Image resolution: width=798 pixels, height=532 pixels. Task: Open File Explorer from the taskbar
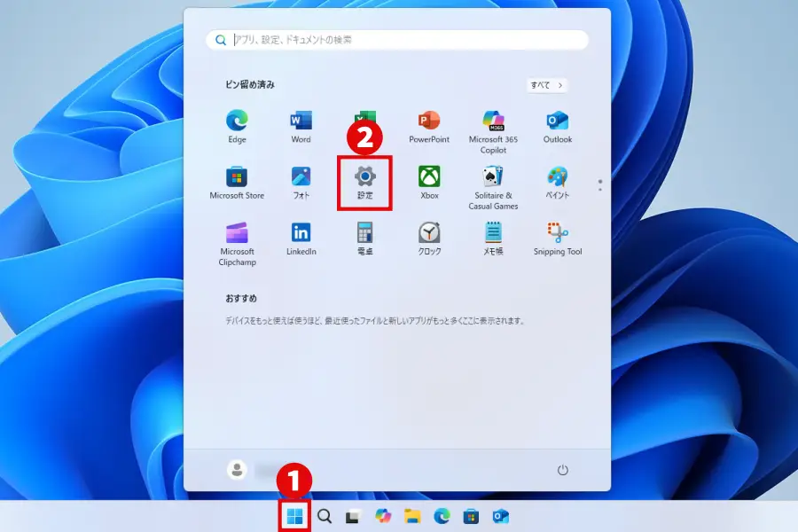[412, 516]
